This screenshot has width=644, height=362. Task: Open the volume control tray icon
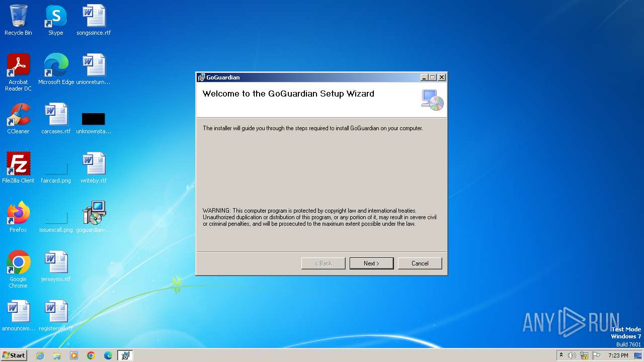[572, 355]
